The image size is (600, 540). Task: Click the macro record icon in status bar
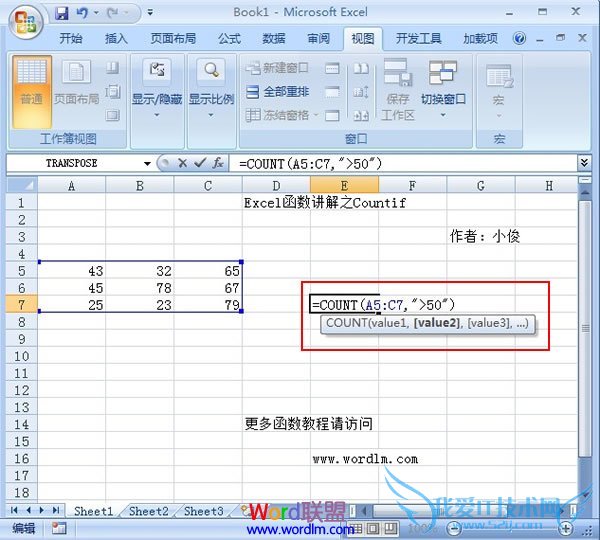pos(59,529)
